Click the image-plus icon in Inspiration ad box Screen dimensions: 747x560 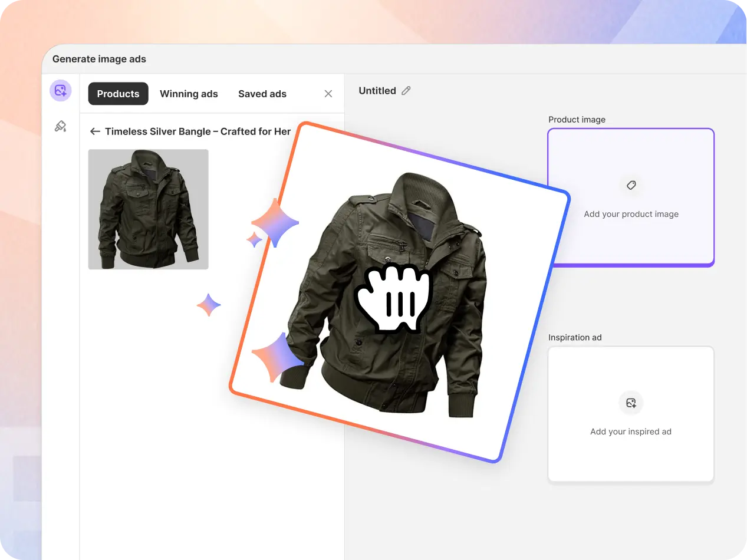pyautogui.click(x=631, y=403)
